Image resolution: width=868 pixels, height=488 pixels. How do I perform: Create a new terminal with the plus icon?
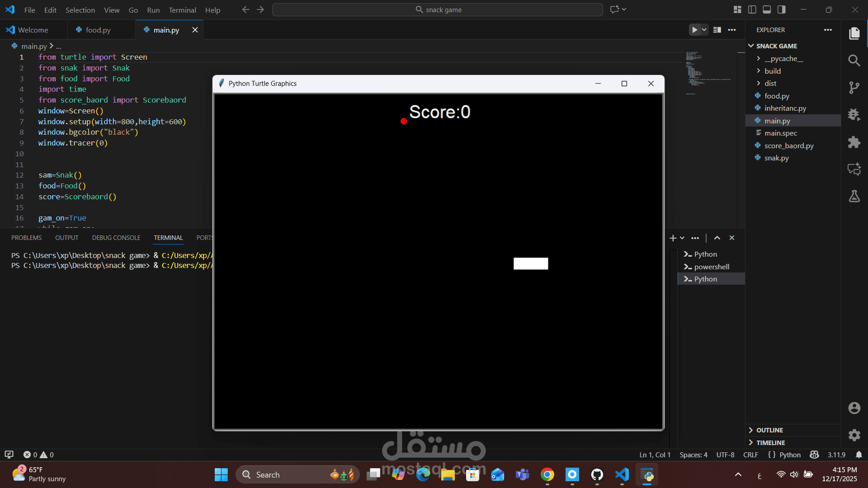tap(672, 238)
